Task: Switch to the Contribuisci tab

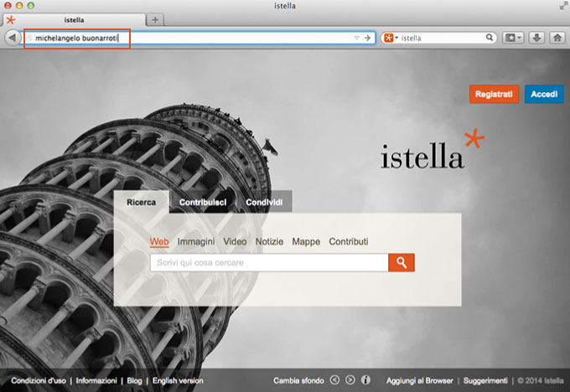Action: tap(203, 203)
